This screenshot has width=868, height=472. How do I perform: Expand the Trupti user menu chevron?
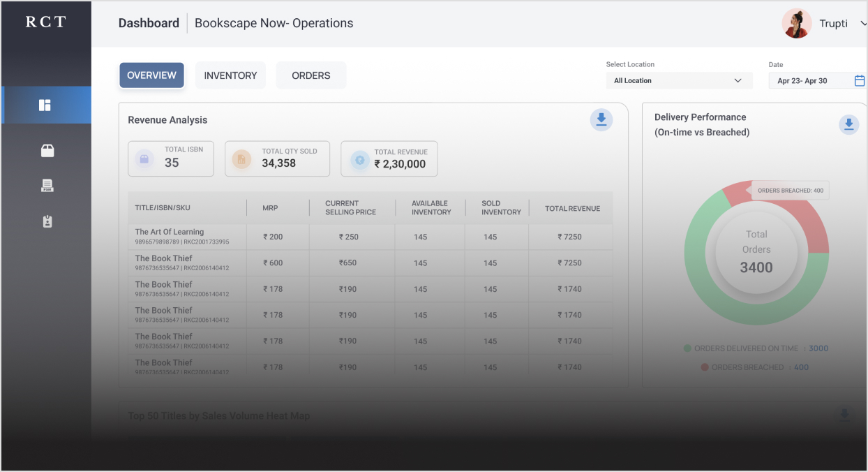coord(863,24)
